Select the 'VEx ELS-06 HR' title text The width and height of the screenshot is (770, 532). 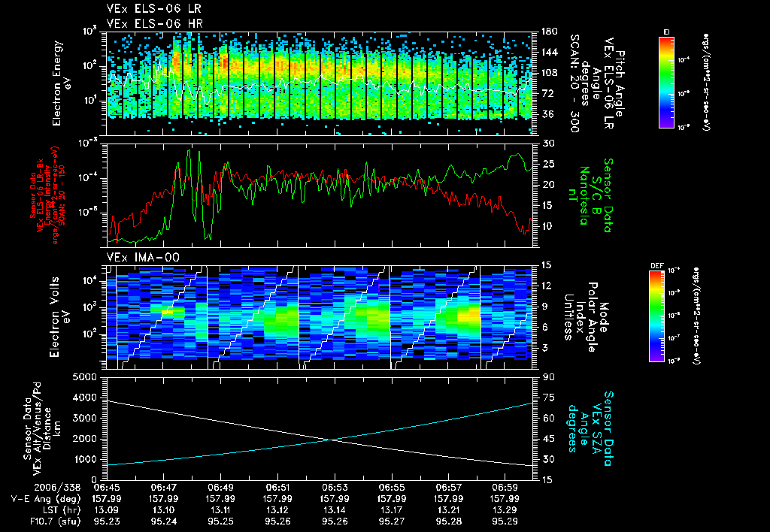[155, 23]
